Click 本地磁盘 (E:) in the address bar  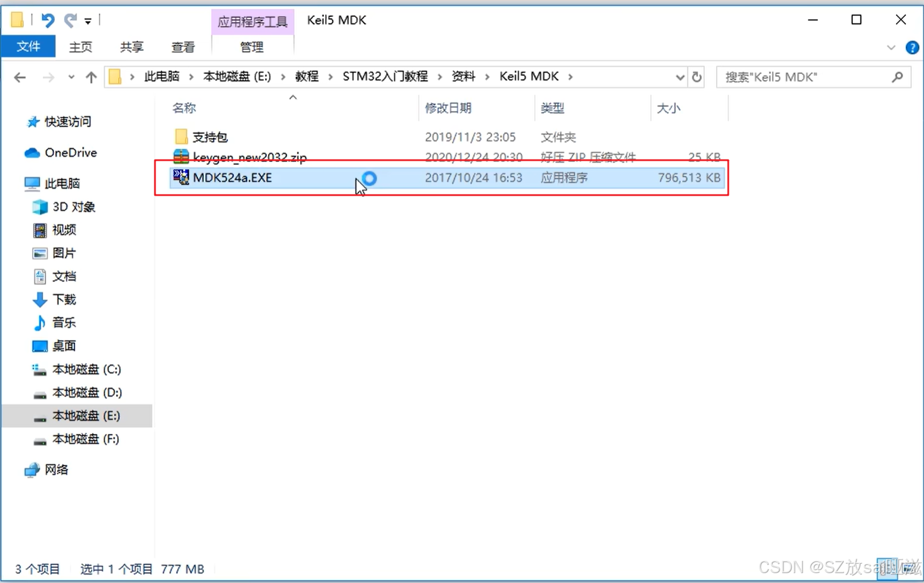(x=237, y=76)
